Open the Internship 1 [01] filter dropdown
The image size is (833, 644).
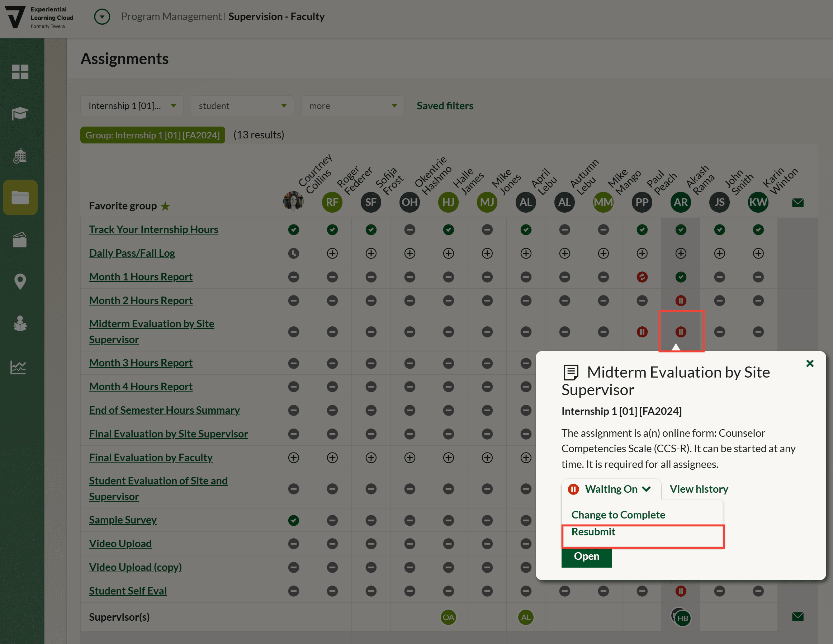click(x=132, y=106)
